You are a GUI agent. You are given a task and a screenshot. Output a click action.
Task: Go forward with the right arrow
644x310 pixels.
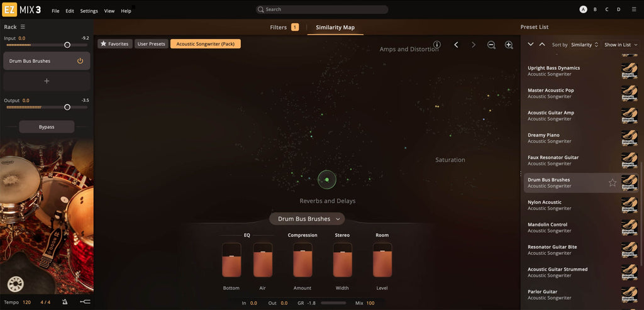tap(474, 45)
